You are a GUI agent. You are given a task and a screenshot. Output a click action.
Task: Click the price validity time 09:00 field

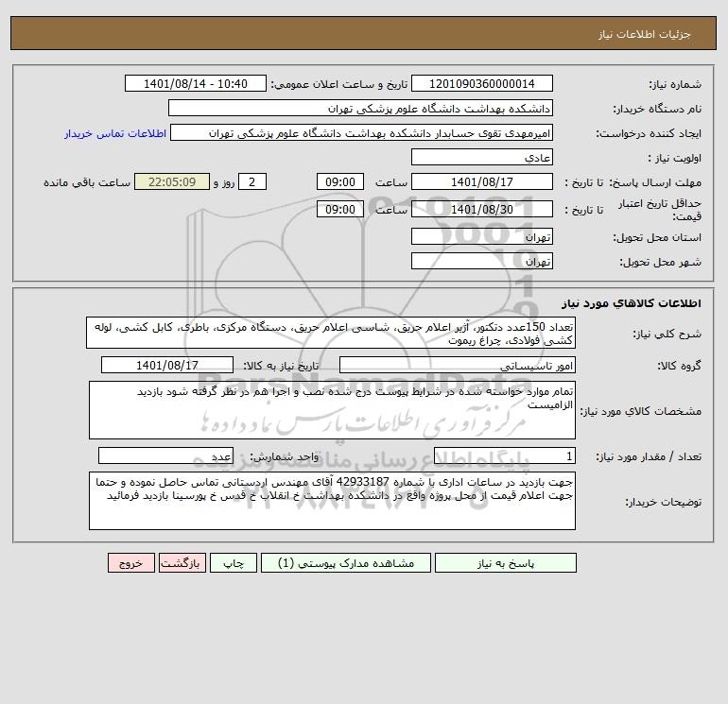click(x=339, y=209)
